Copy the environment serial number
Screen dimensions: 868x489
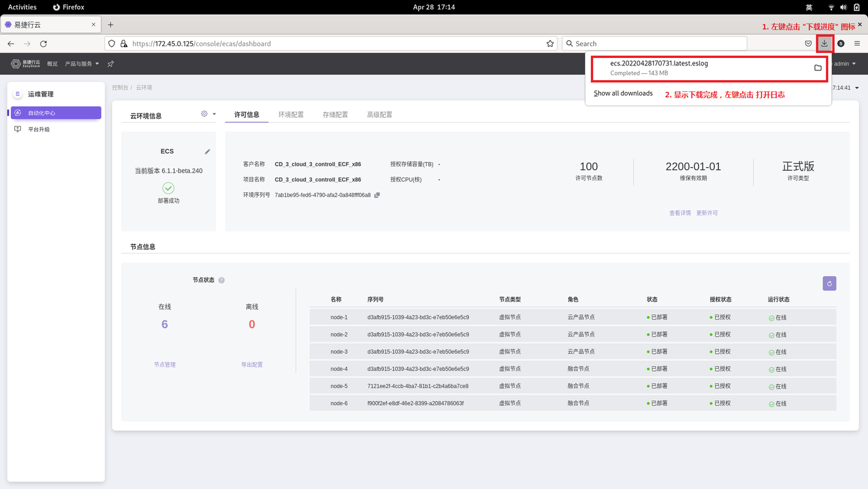pos(377,195)
